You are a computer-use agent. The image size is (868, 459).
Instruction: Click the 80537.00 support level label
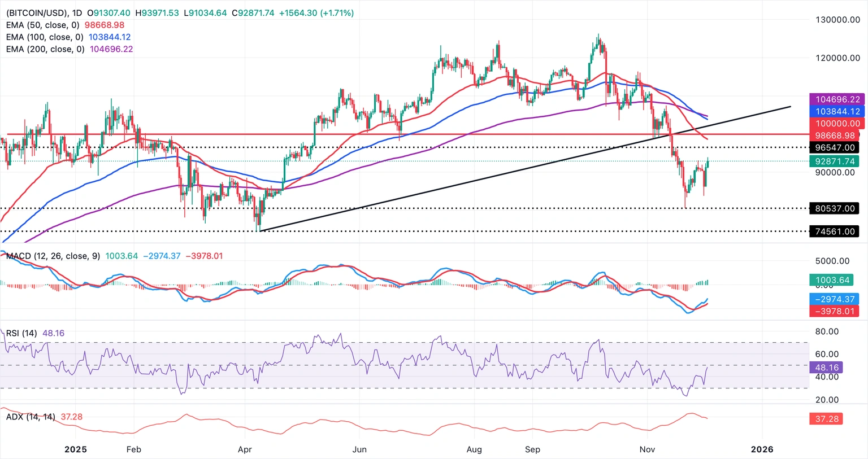click(x=835, y=208)
